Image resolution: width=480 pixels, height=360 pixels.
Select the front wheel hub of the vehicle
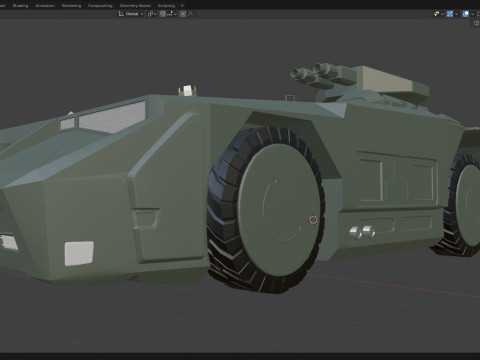(279, 210)
